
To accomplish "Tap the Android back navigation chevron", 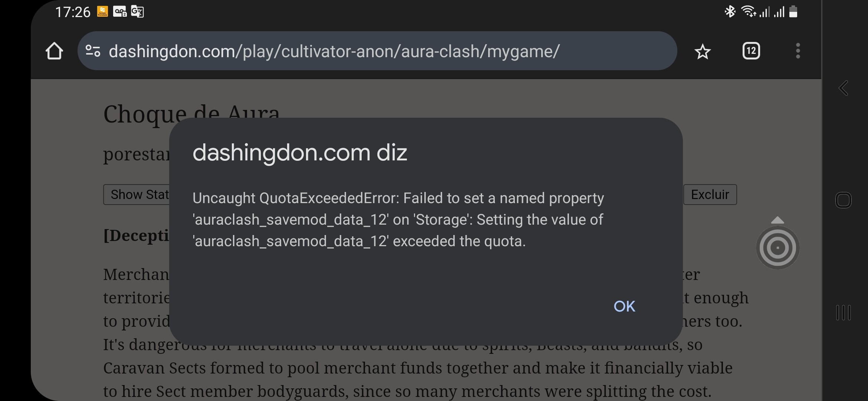I will (843, 88).
